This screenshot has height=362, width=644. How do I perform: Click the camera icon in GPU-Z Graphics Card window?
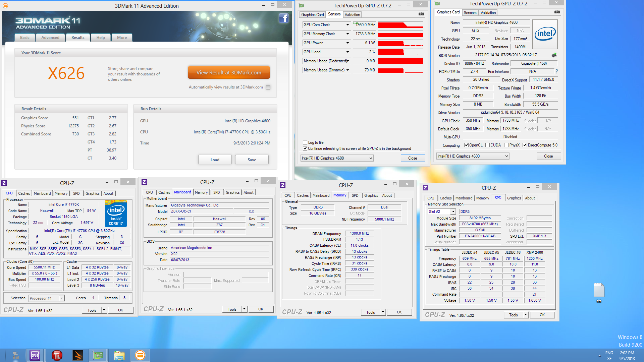[x=557, y=12]
